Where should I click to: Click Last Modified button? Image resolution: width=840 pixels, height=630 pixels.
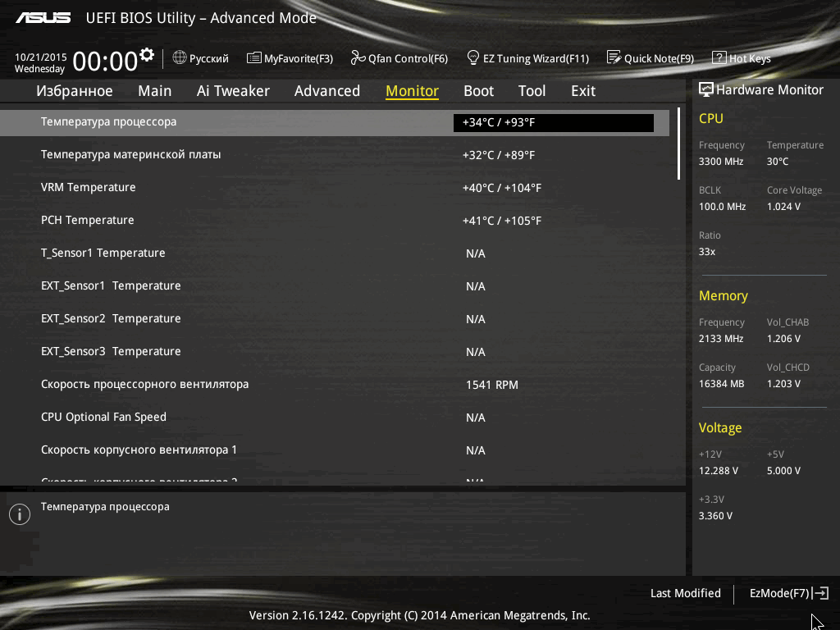685,593
